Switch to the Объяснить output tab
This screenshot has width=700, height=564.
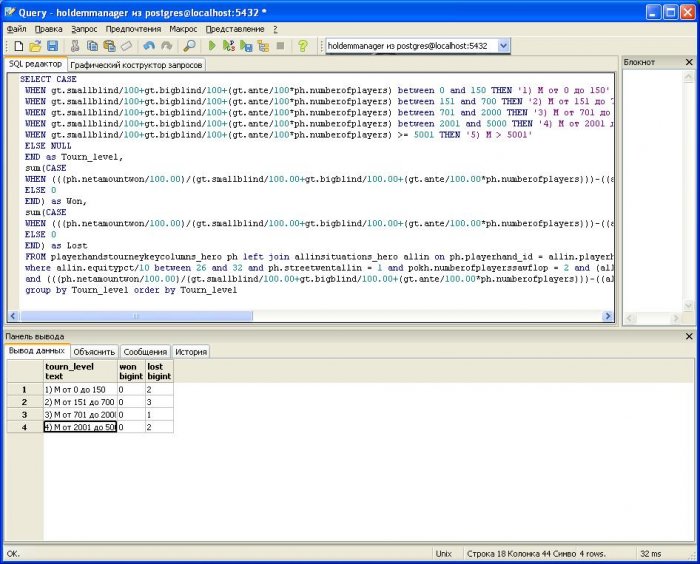[94, 352]
